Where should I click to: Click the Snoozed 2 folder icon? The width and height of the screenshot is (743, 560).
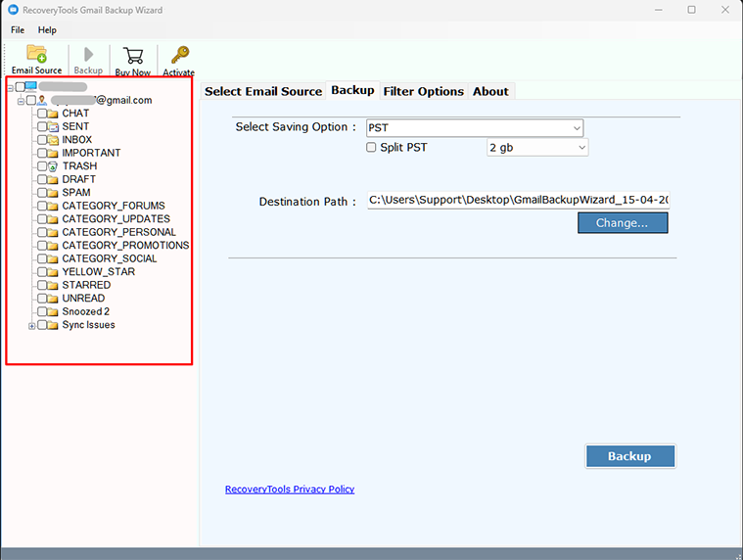53,311
